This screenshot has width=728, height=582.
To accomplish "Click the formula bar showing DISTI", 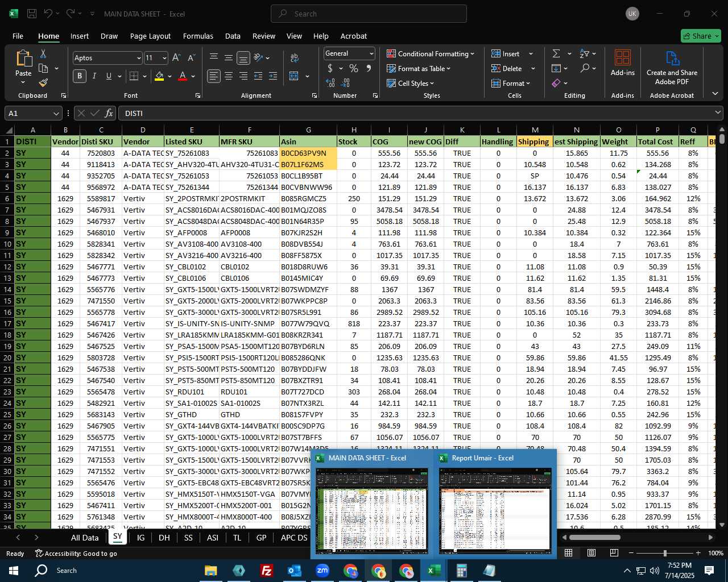I will pos(420,113).
